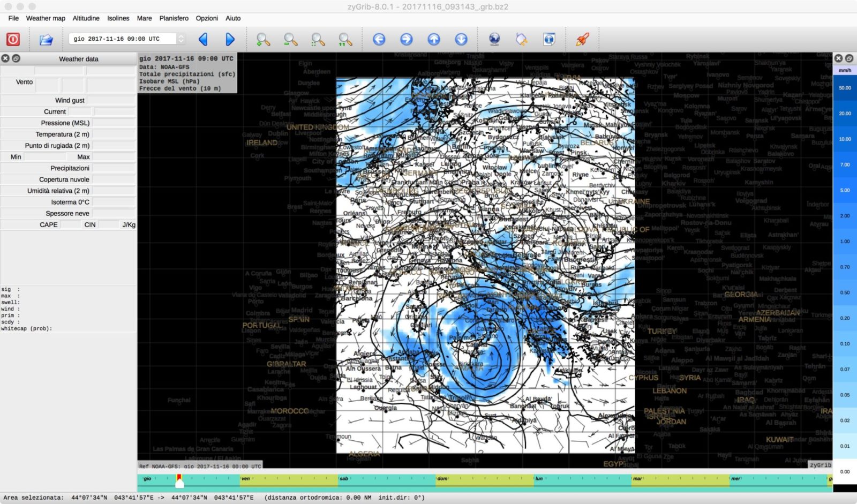Move map up with arrow button

tap(434, 39)
